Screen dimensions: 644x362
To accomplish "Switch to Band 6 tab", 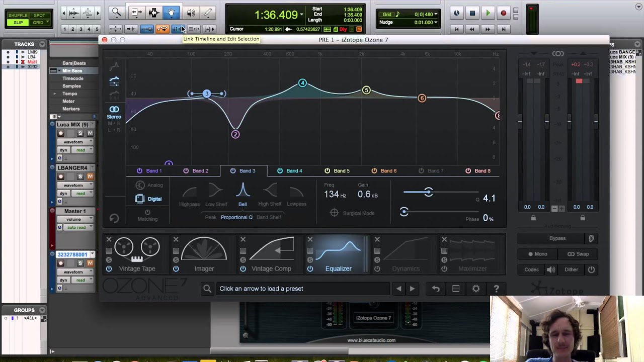I will click(x=388, y=171).
